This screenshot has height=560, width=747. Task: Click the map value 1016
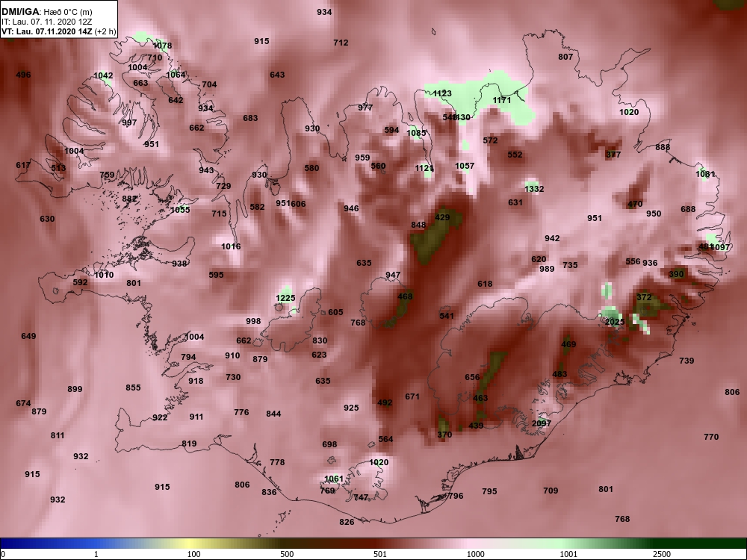pos(231,246)
